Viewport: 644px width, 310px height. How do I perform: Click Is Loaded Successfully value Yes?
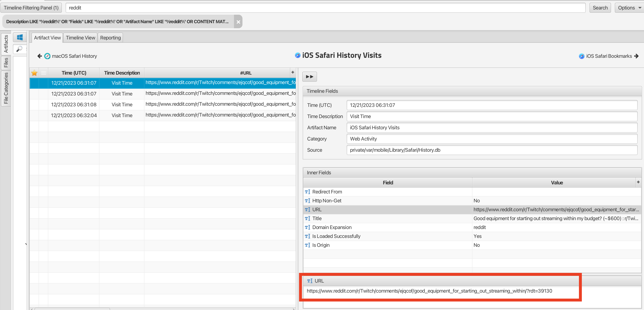point(477,236)
